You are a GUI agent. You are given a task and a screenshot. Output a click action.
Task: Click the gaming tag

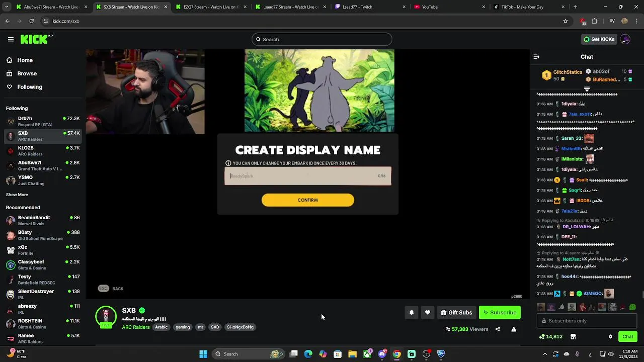tap(183, 327)
